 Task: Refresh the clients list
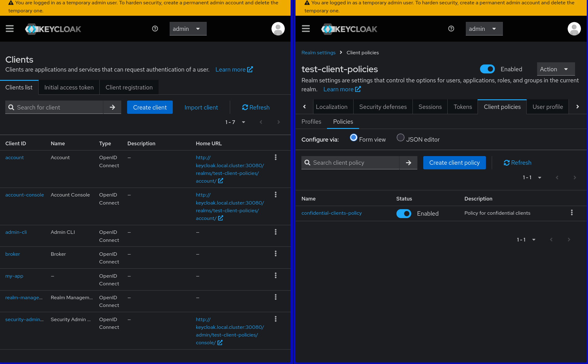pyautogui.click(x=256, y=107)
